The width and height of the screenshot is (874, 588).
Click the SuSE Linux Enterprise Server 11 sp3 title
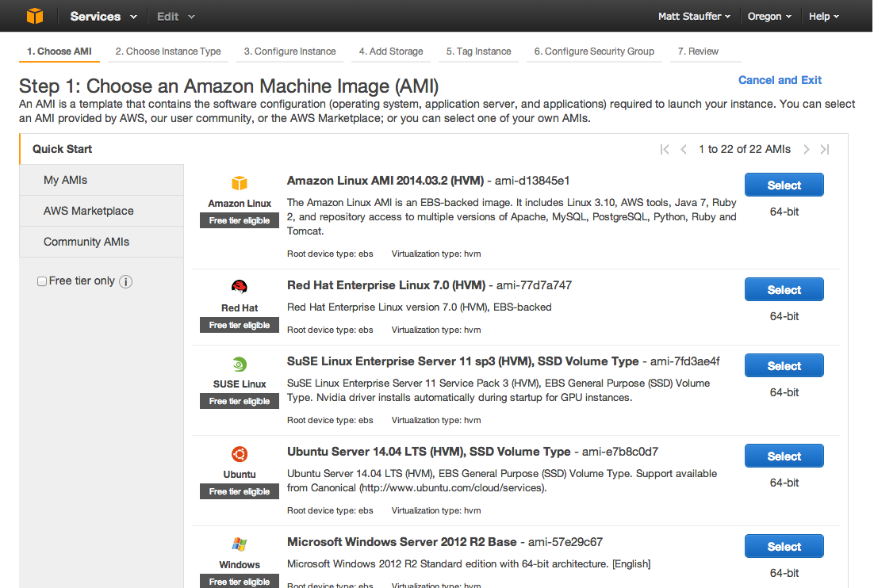[x=462, y=361]
